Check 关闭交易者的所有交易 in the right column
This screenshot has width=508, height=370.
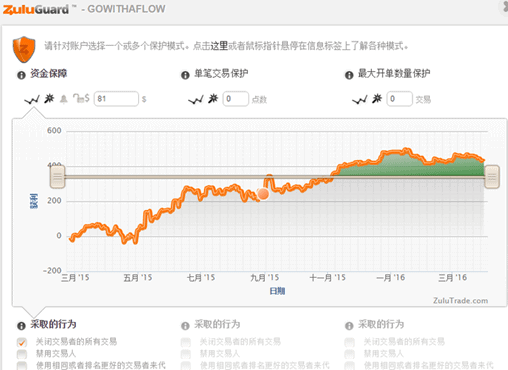(349, 342)
